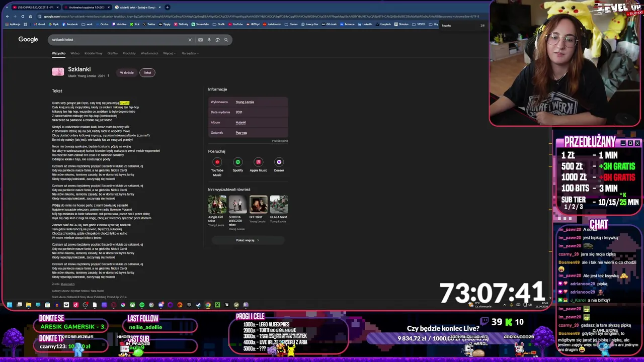Screen dimensions: 644x362
Task: Open SOBOTA WIECZÓR tekst suggestion
Action: tap(237, 213)
